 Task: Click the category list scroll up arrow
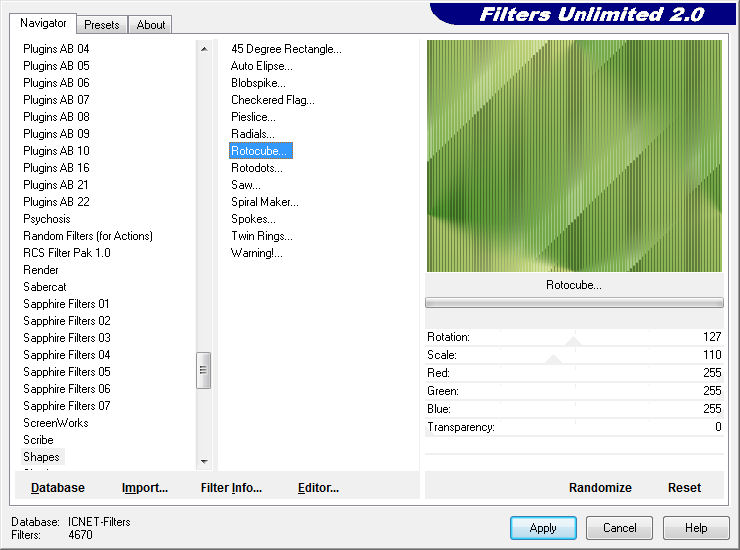pos(204,49)
